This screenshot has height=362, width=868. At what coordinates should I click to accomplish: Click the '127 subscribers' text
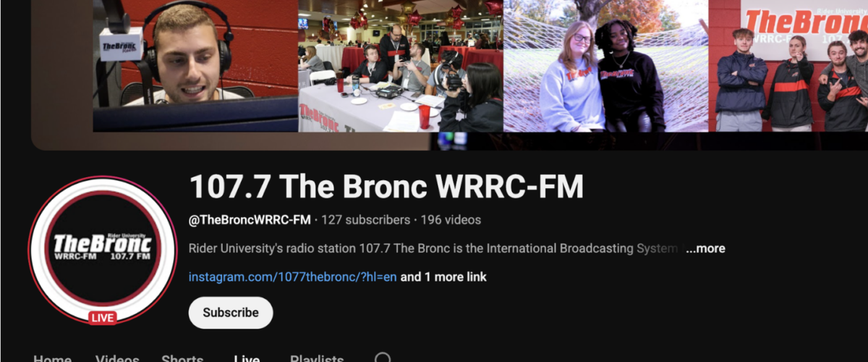(x=365, y=219)
